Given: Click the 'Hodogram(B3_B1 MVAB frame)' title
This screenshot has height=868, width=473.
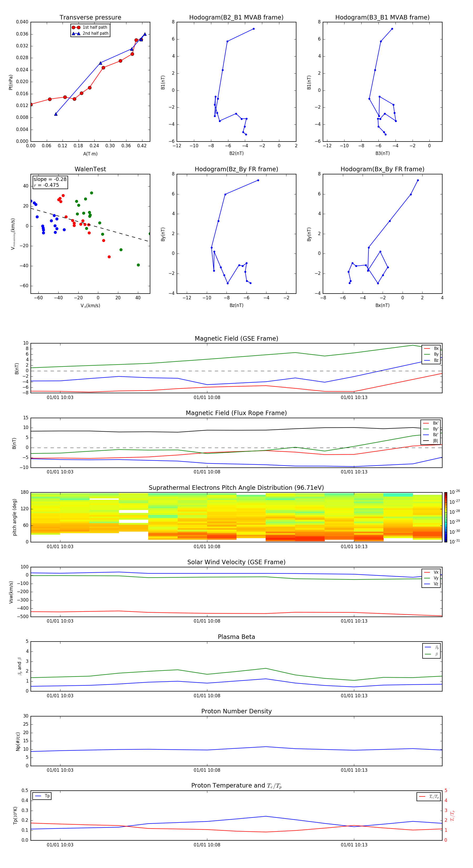Looking at the screenshot, I should [382, 18].
